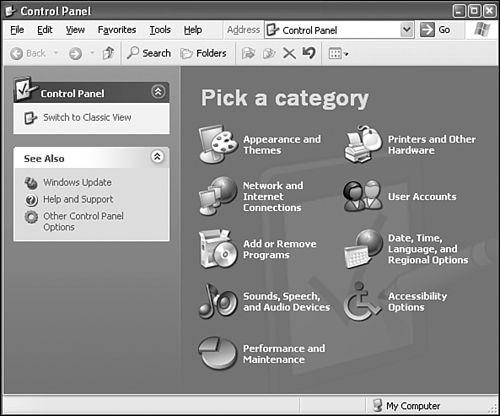
Task: Click the Control Panel icon in address field
Action: [273, 30]
